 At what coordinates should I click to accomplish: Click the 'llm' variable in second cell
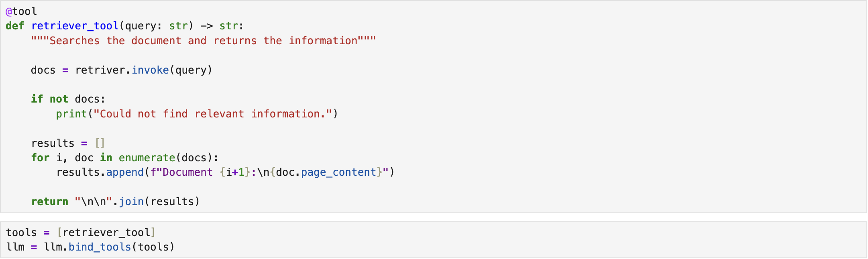point(15,247)
